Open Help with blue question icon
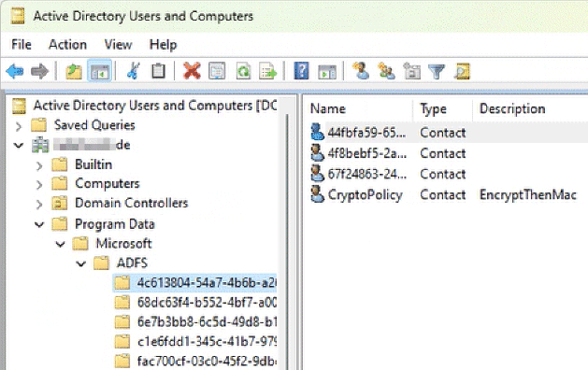This screenshot has height=370, width=588. pyautogui.click(x=302, y=71)
